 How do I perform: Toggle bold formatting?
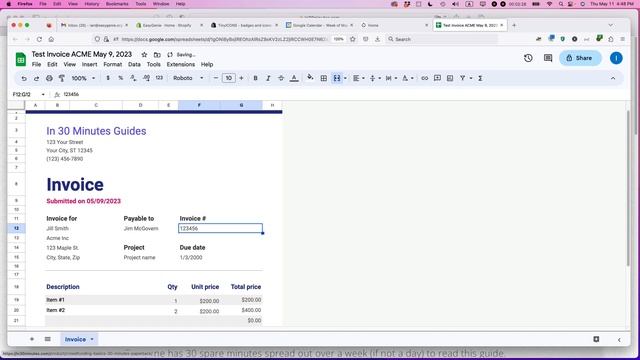tap(255, 78)
